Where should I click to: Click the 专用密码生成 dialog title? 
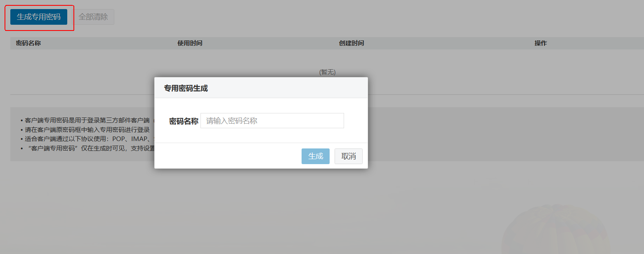(x=186, y=88)
